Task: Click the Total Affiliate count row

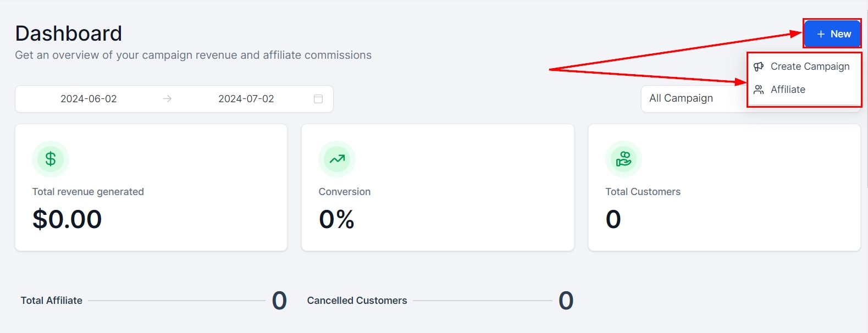Action: (x=154, y=301)
